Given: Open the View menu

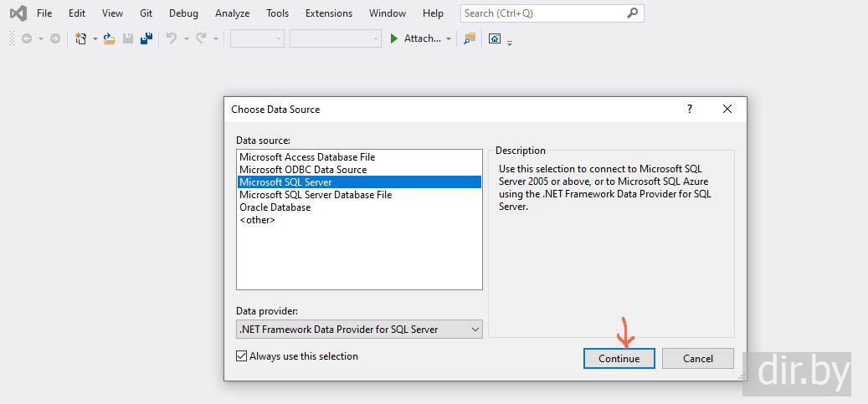Looking at the screenshot, I should [x=112, y=13].
